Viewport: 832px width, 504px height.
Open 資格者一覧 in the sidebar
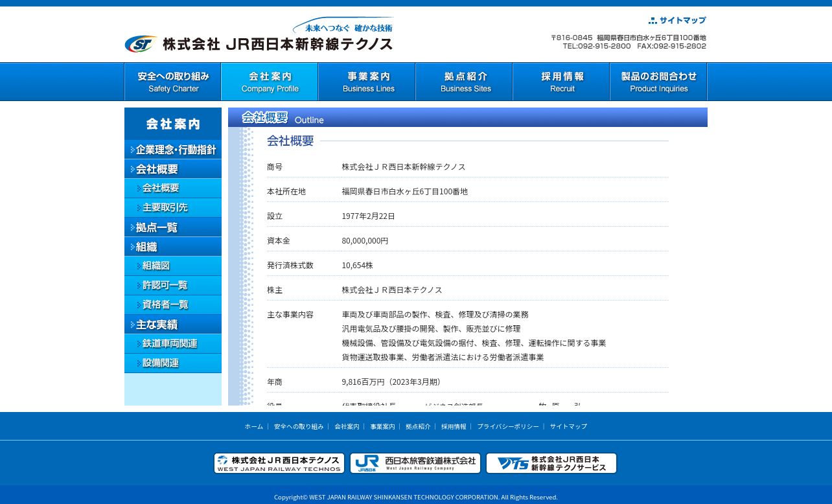click(173, 305)
